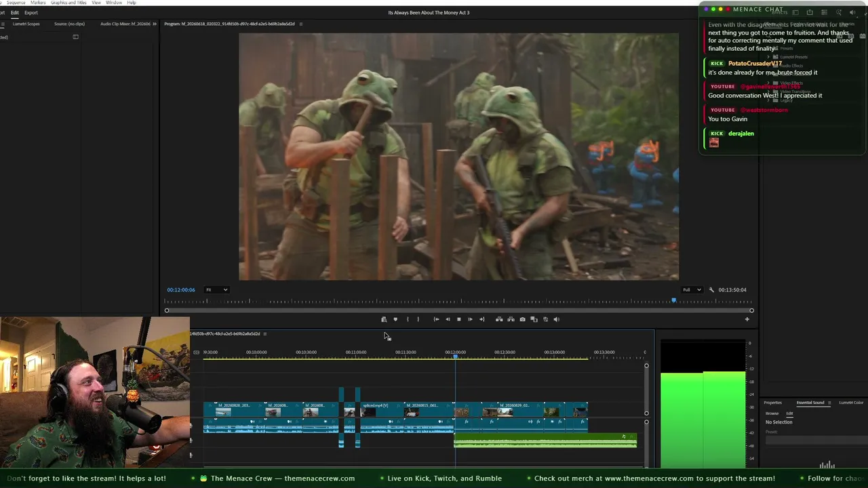Open the Essential Sound panel menu
Viewport: 868px width, 488px height.
[829, 403]
